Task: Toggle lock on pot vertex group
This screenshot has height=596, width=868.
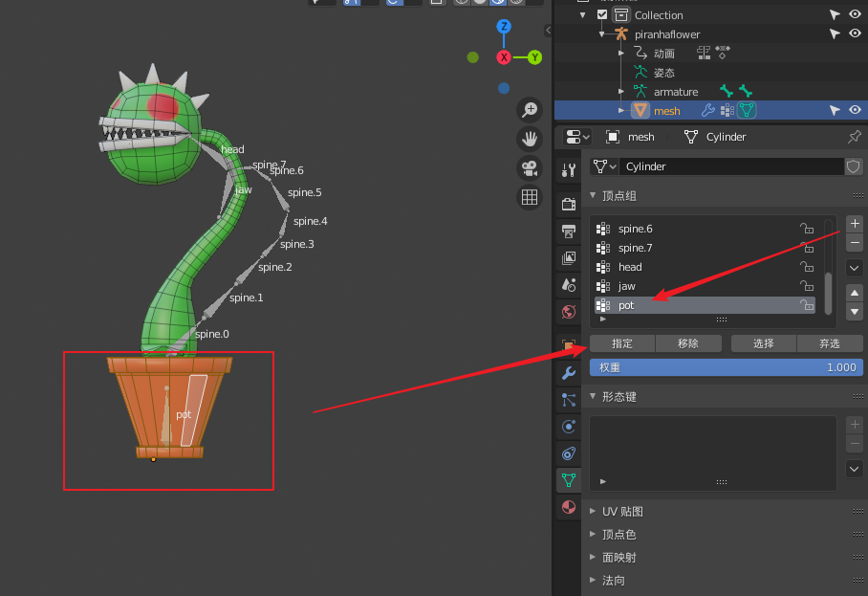Action: [x=807, y=304]
